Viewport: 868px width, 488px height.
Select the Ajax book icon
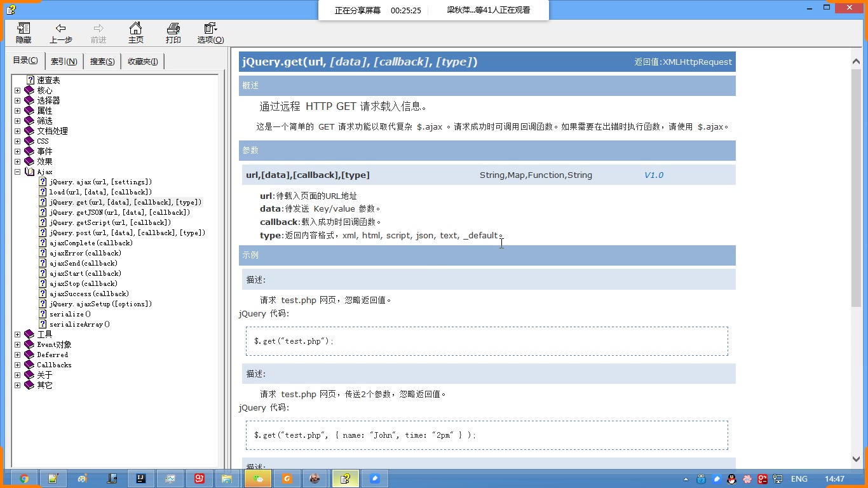[x=29, y=172]
